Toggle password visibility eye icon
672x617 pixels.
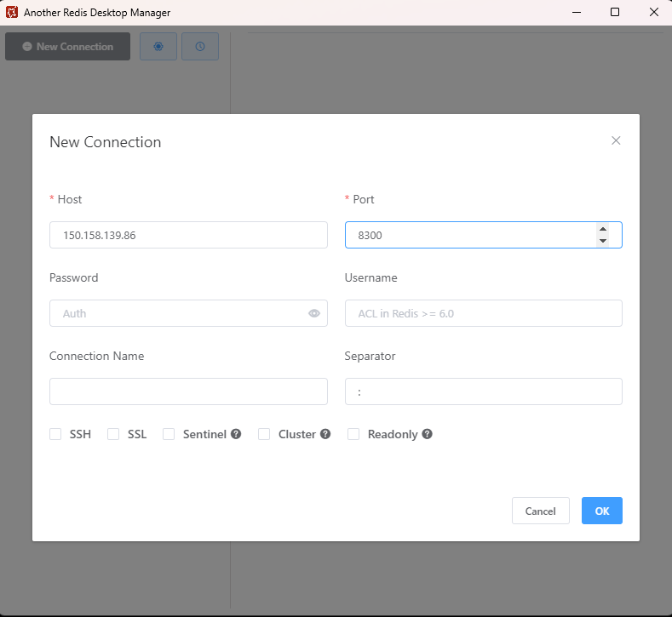coord(314,313)
